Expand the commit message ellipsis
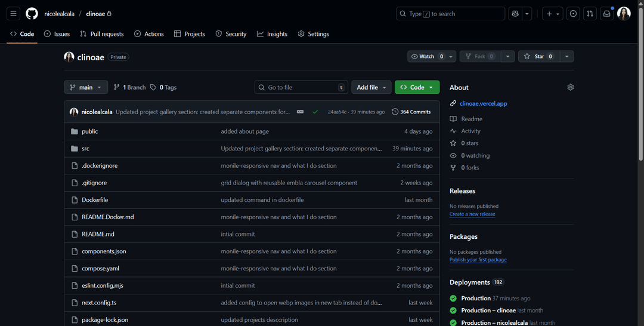644x326 pixels. click(300, 112)
